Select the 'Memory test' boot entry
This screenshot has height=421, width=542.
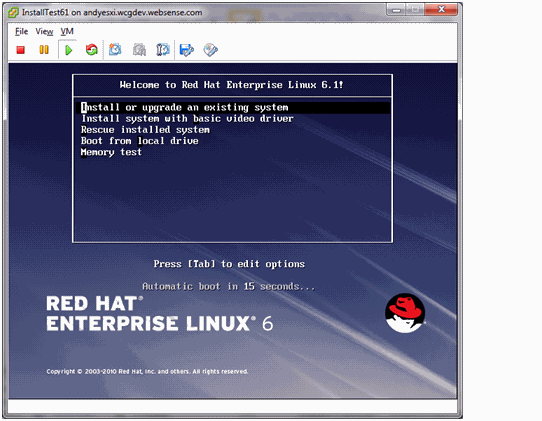point(111,152)
